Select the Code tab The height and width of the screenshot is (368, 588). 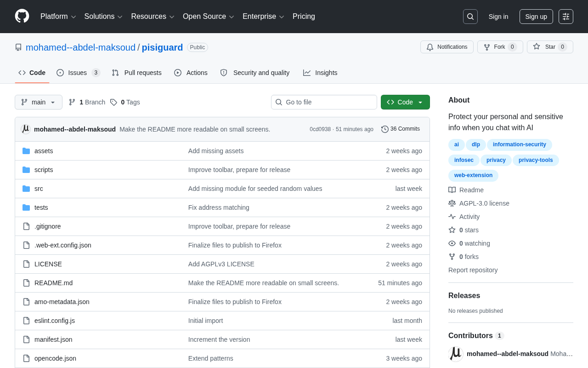32,73
